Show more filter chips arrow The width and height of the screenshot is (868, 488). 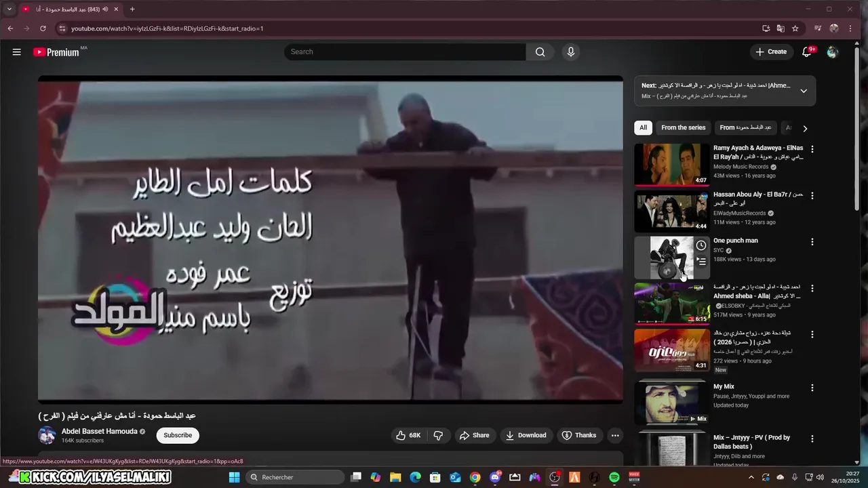pos(805,128)
